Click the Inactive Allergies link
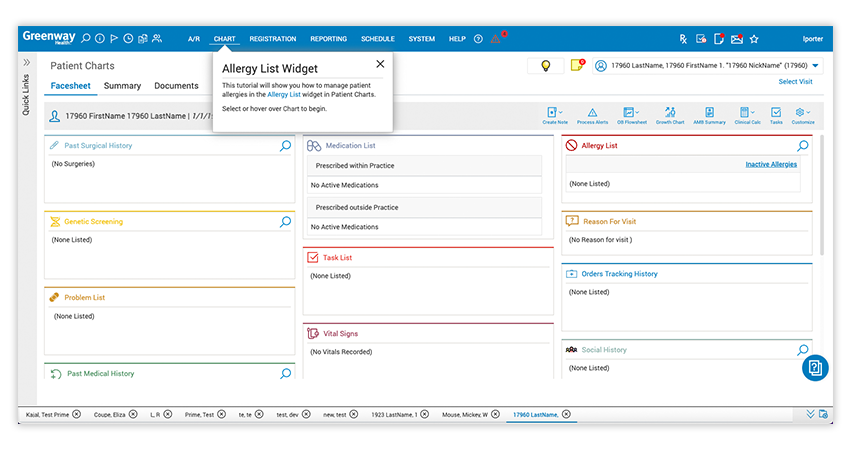 pyautogui.click(x=771, y=164)
